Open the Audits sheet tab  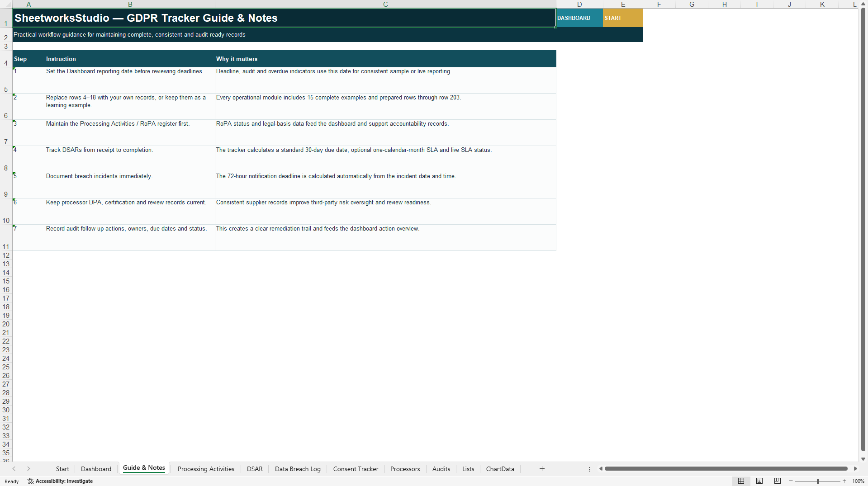pyautogui.click(x=441, y=469)
